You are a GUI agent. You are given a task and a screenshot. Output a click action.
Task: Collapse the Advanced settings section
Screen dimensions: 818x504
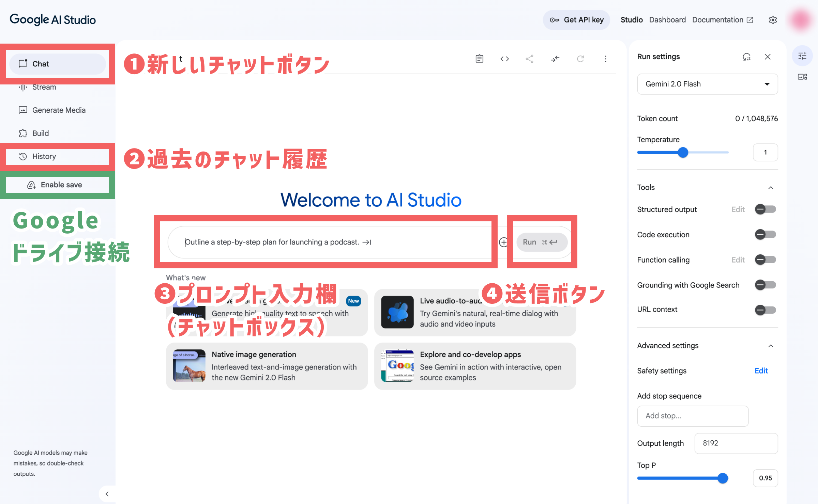pyautogui.click(x=771, y=346)
